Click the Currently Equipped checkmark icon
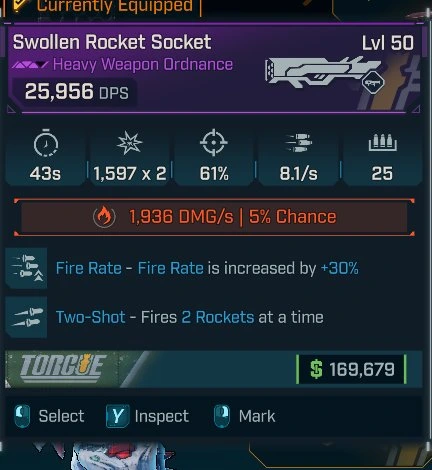 coord(21,5)
